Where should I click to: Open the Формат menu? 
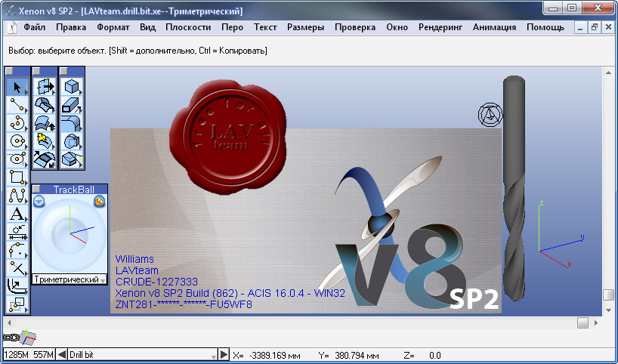click(113, 28)
